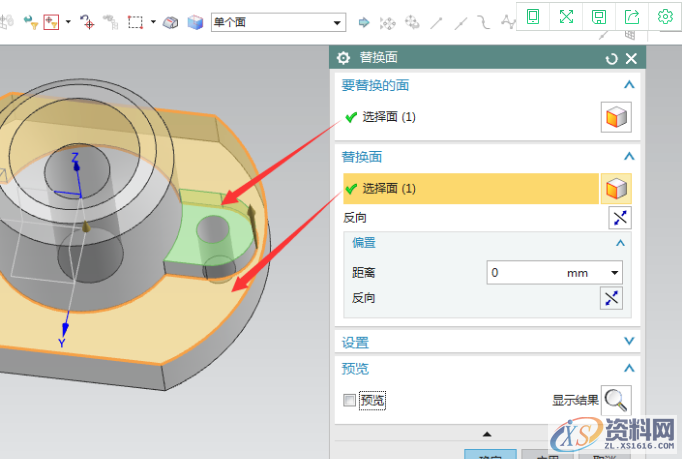
Task: Open the rectangle selection mode dropdown arrow
Action: click(153, 21)
